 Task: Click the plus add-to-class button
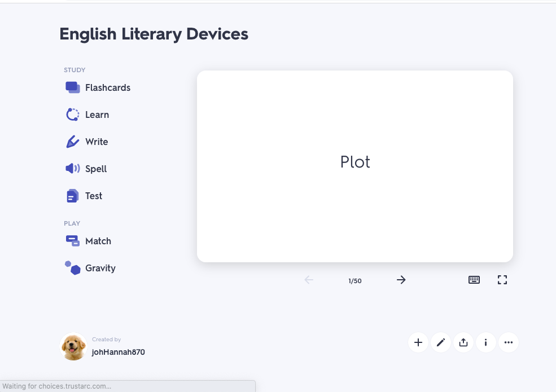(418, 342)
